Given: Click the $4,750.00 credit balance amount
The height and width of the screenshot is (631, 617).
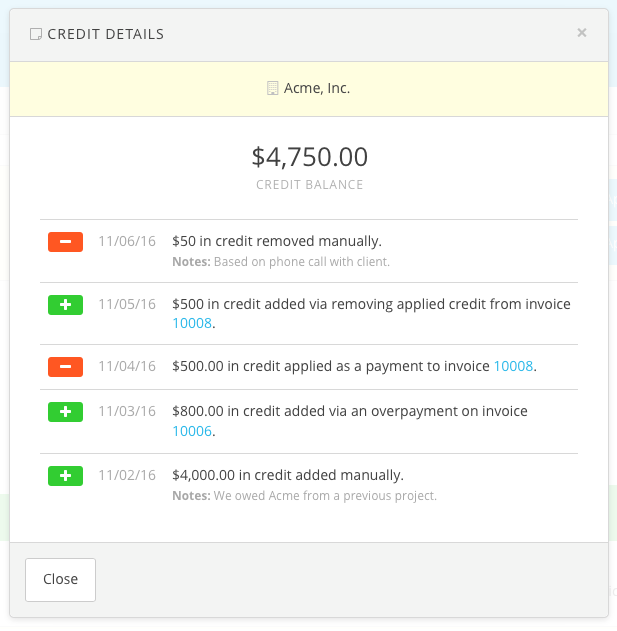Looking at the screenshot, I should (x=310, y=157).
